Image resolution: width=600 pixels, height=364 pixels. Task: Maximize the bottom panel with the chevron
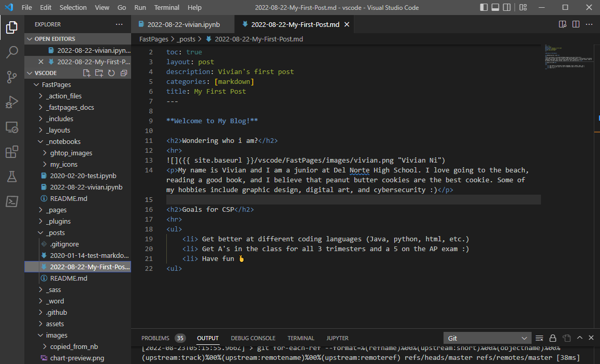(580, 338)
